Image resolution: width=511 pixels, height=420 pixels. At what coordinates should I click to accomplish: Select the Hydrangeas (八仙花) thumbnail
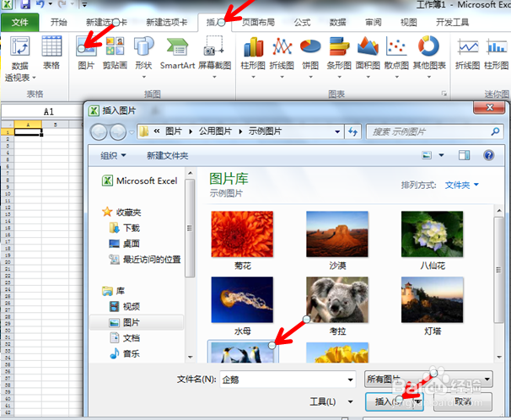coord(432,234)
